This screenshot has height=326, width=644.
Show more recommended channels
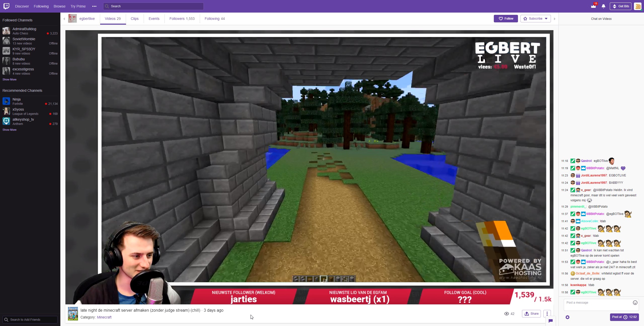(x=10, y=130)
